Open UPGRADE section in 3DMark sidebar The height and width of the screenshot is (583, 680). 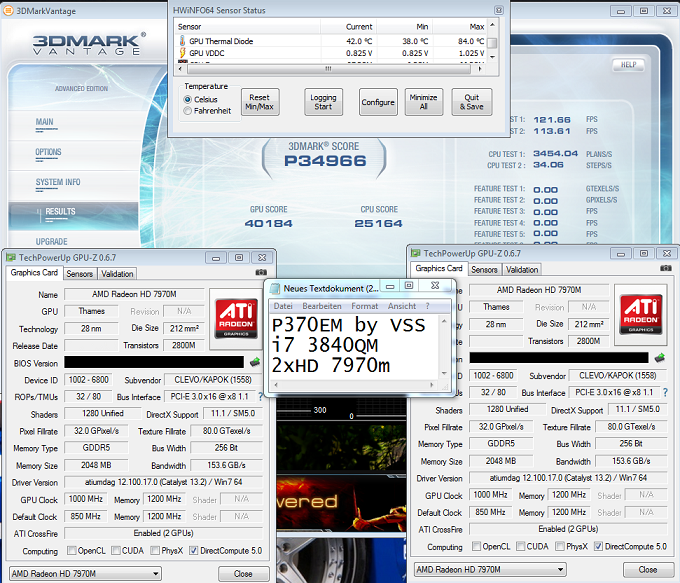pyautogui.click(x=52, y=241)
